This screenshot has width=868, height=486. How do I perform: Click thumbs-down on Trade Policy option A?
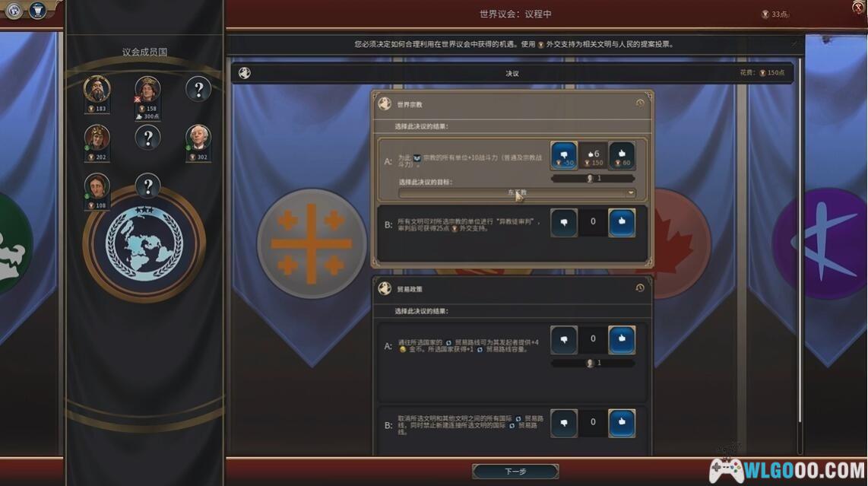pyautogui.click(x=563, y=340)
